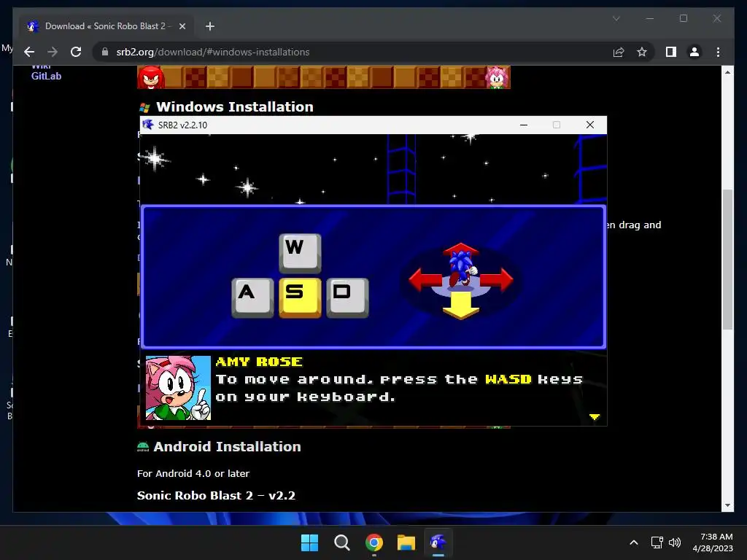Click the red left arrow beside Sonic
The width and height of the screenshot is (747, 560).
[x=425, y=279]
